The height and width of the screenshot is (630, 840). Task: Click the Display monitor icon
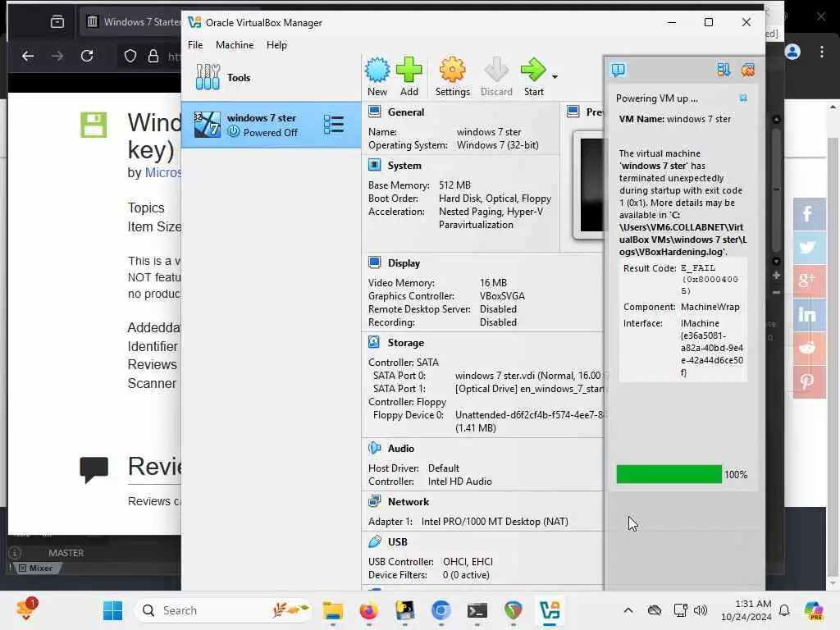tap(374, 262)
